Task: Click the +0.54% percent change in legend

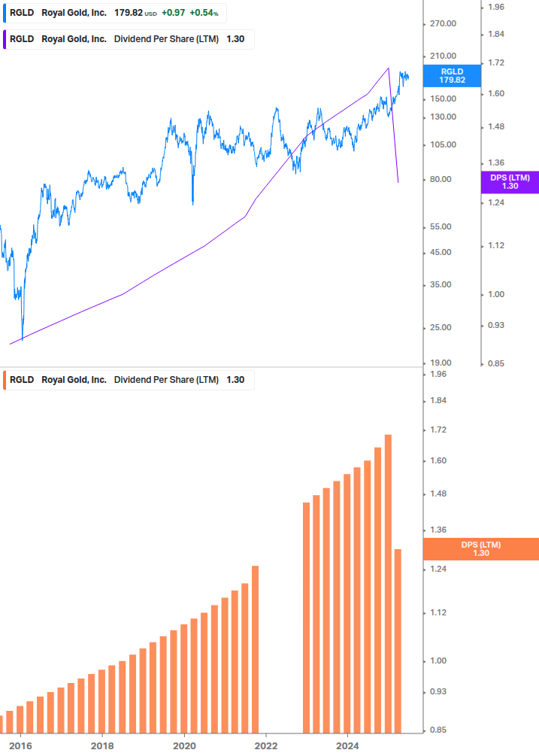Action: pos(204,13)
